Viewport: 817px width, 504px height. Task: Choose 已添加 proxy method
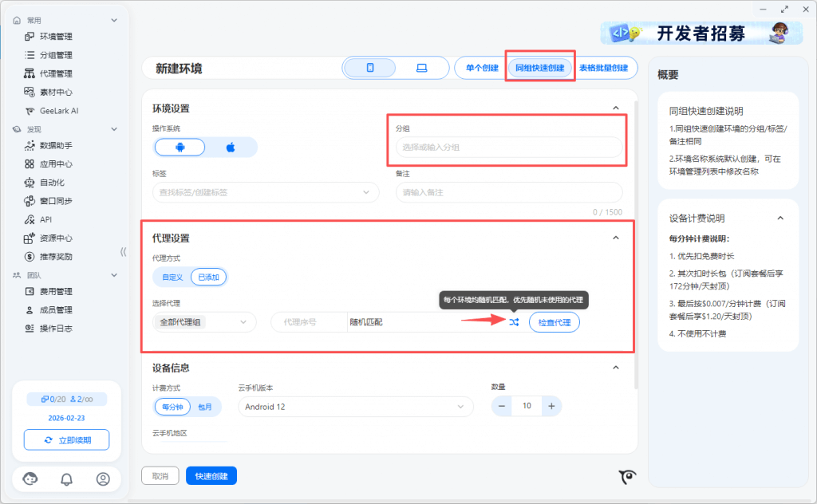click(209, 277)
